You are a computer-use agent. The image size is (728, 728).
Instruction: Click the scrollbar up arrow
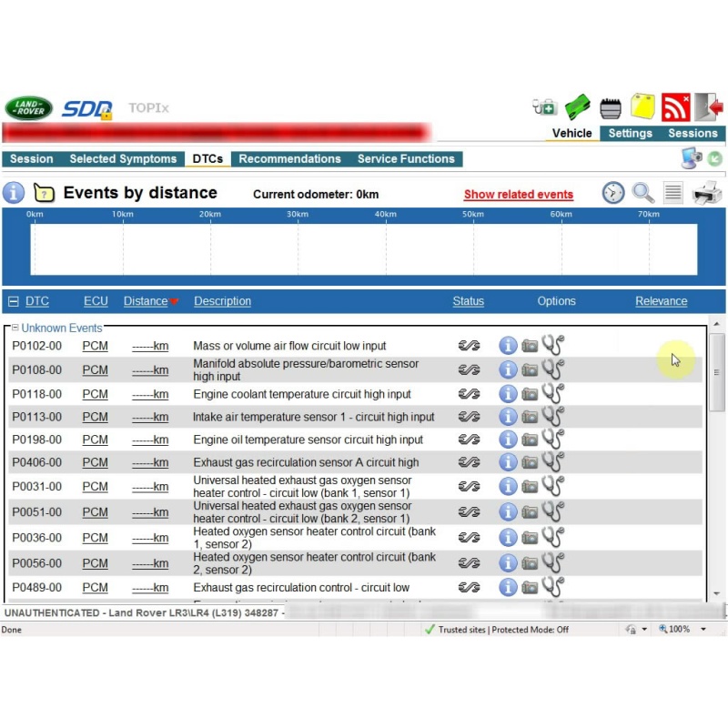coord(717,324)
